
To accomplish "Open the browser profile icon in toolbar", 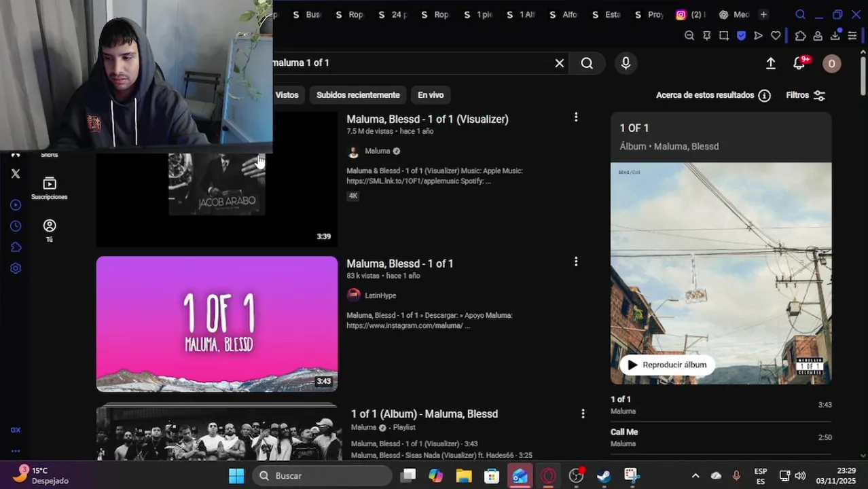I will (818, 36).
